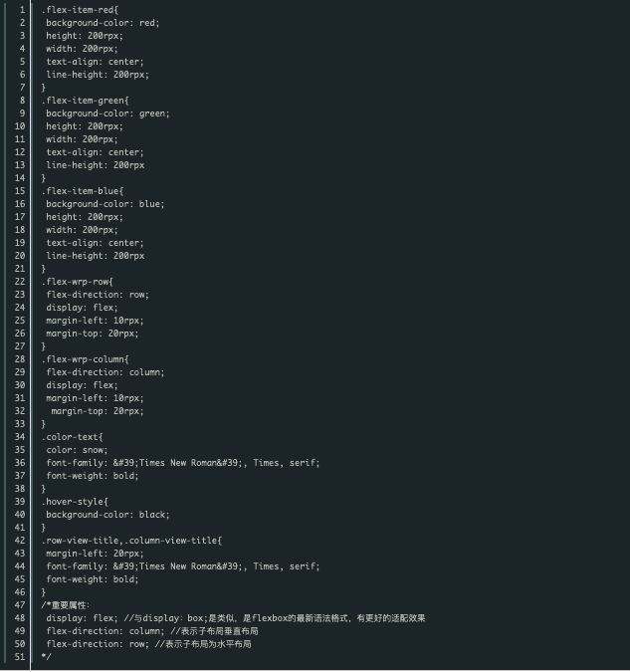Click .row-view-title,.column-view-title selector
The height and width of the screenshot is (672, 630).
pyautogui.click(x=131, y=541)
